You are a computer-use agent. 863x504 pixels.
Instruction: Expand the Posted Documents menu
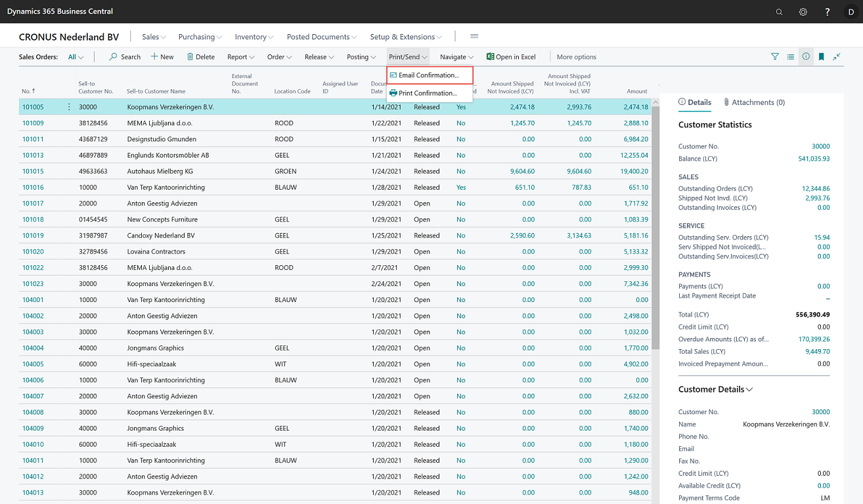(x=322, y=37)
